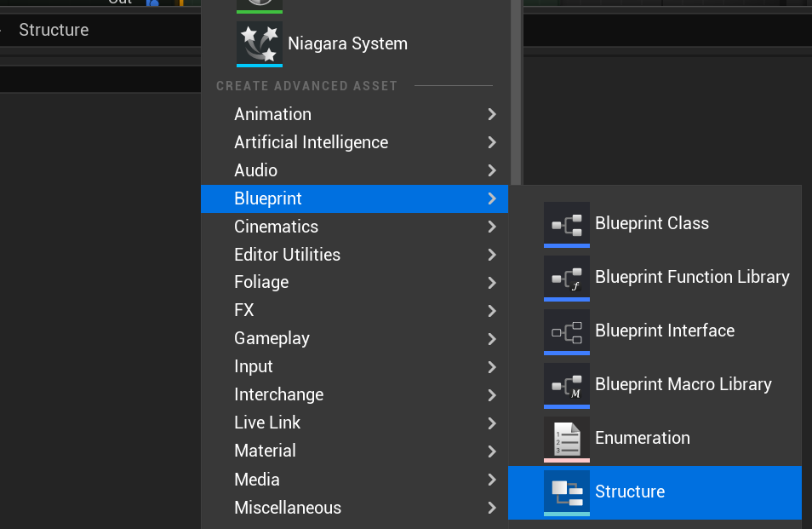Expand the Foliage submenu arrow
The width and height of the screenshot is (812, 529).
492,282
